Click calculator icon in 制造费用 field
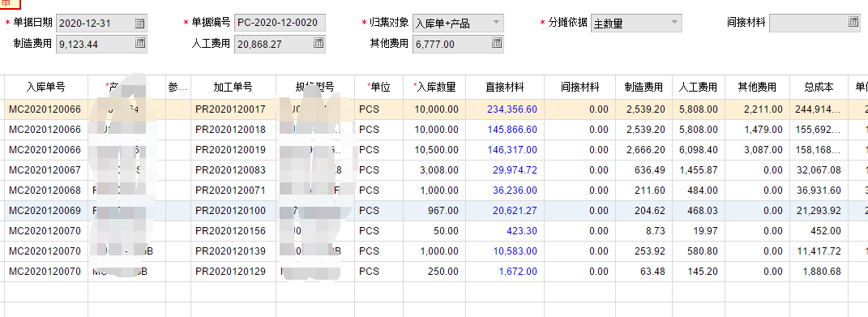 (140, 43)
